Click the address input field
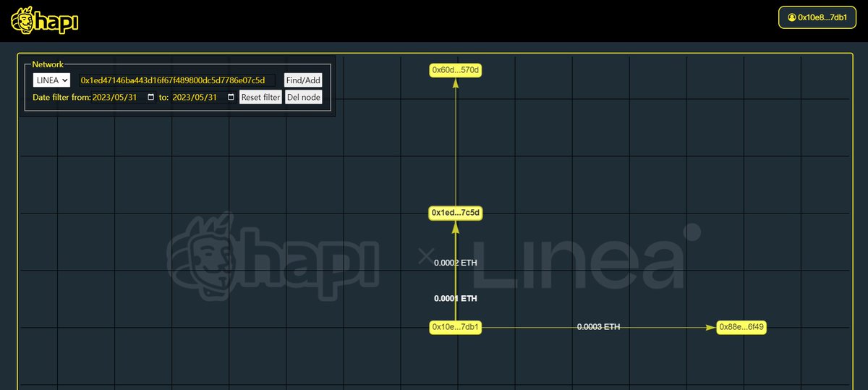This screenshot has width=868, height=390. coord(177,80)
